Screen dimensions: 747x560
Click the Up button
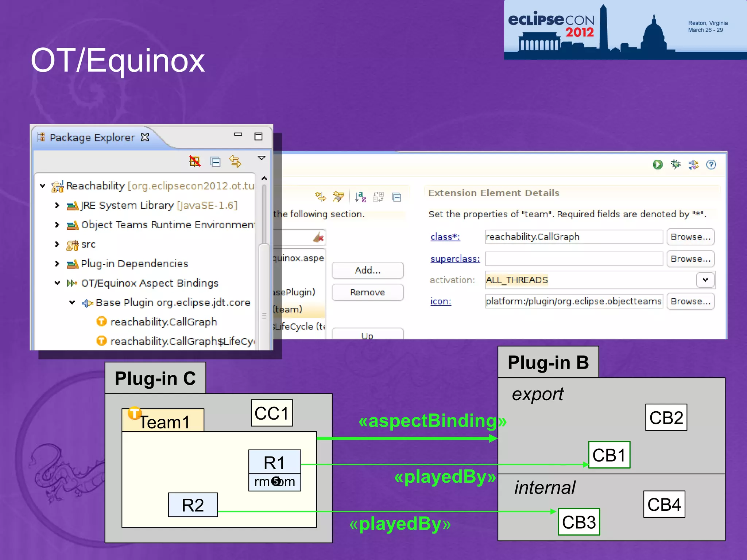click(368, 334)
